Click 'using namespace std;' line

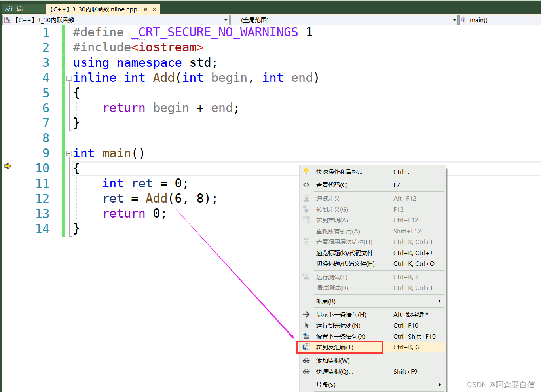tap(145, 63)
